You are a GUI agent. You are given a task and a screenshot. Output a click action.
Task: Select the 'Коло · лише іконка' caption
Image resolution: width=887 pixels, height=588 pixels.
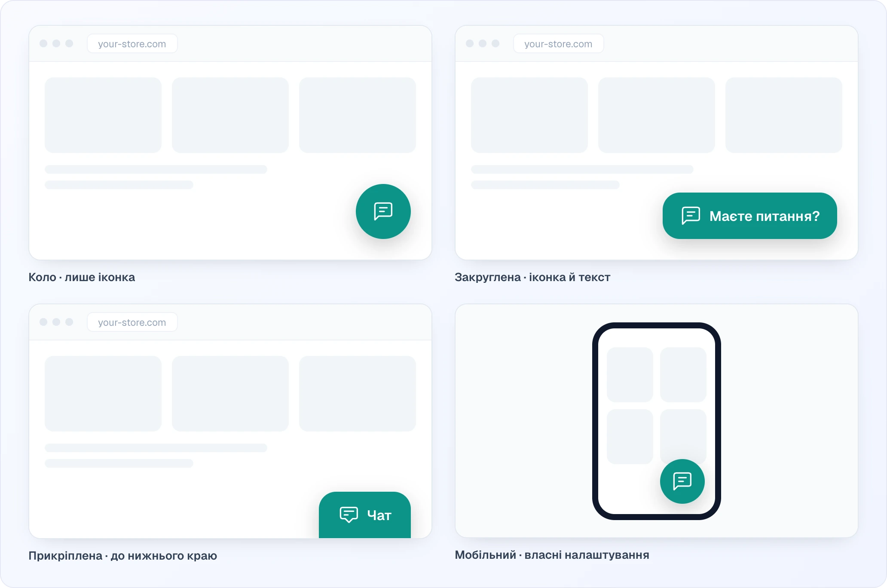click(82, 277)
